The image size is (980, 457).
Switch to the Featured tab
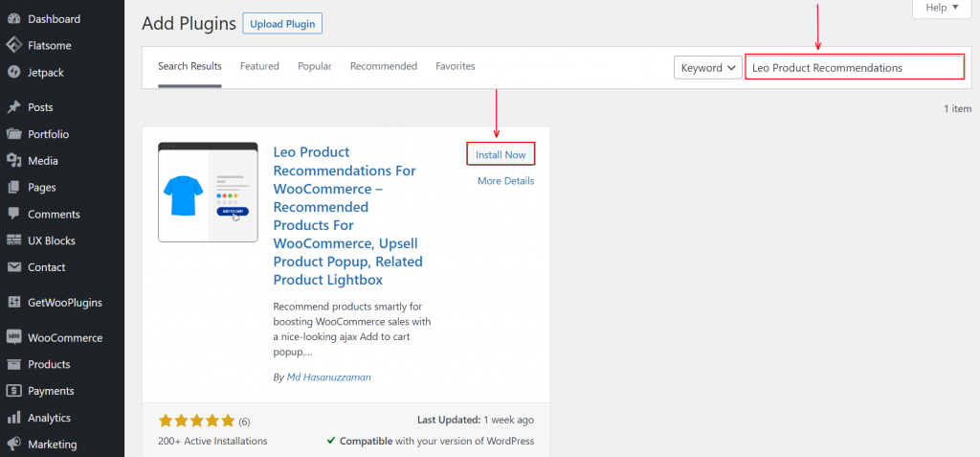tap(259, 66)
